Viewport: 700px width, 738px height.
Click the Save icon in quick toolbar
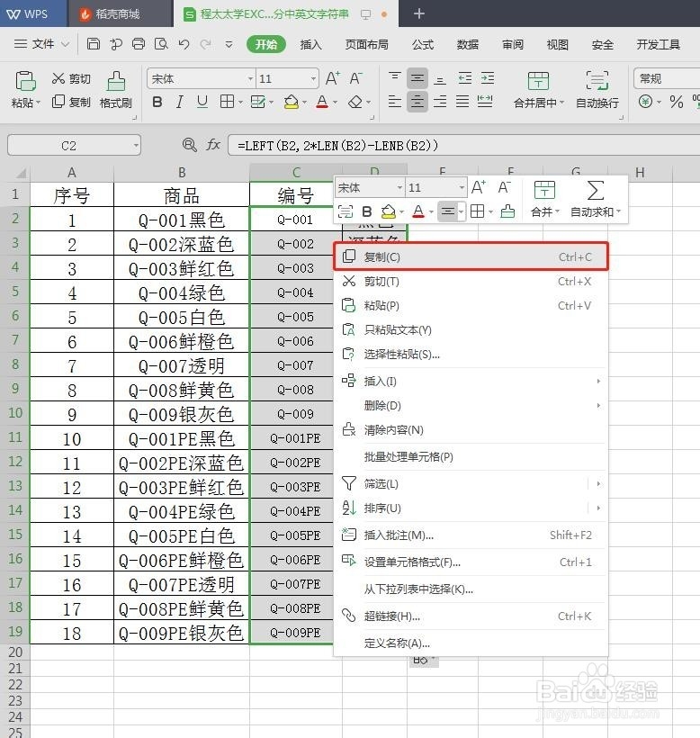tap(94, 44)
